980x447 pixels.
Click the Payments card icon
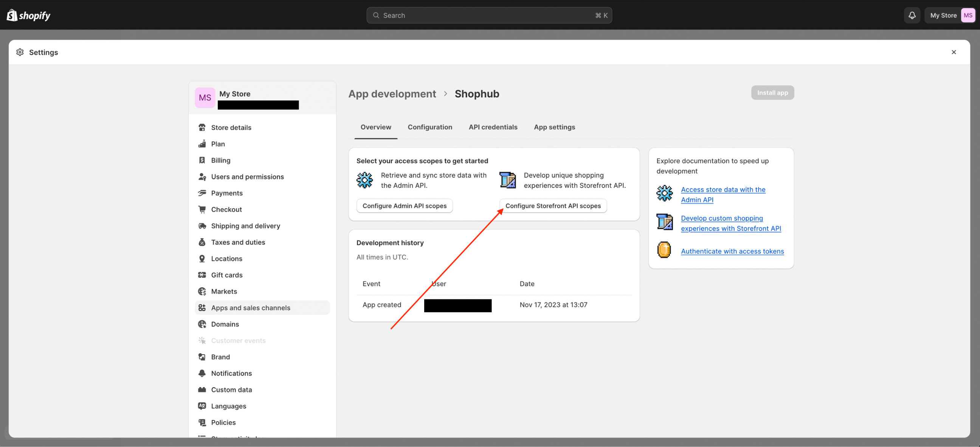tap(203, 193)
